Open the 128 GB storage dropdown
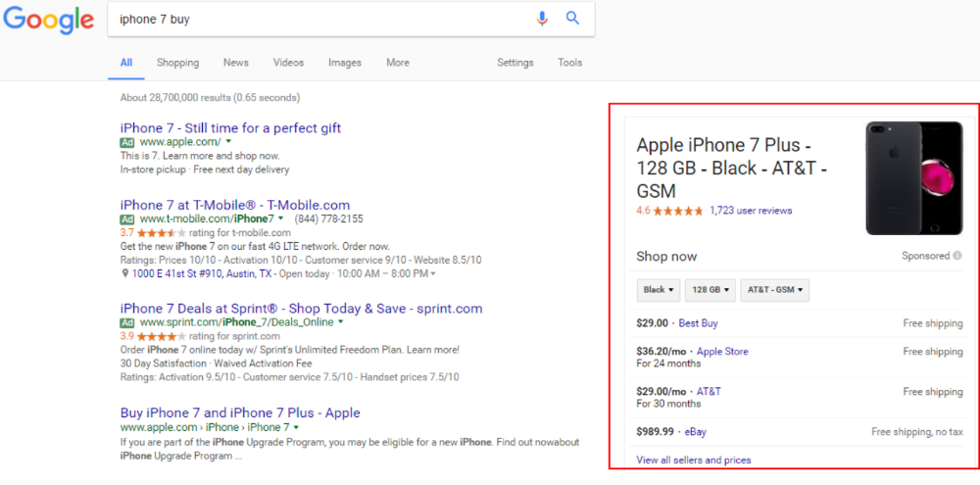This screenshot has height=485, width=980. pos(710,290)
